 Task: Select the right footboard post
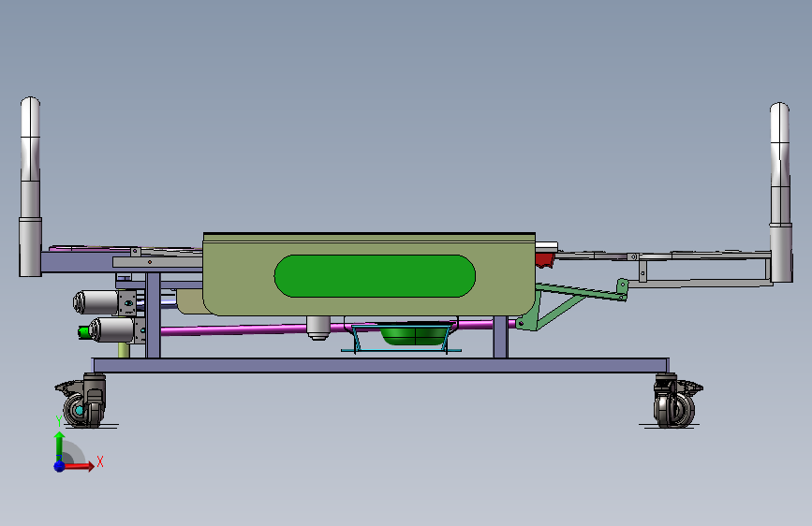(780, 192)
